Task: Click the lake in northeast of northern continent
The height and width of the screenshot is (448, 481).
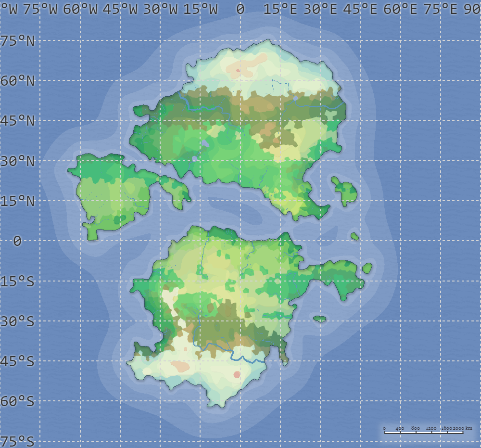Action: 295,98
